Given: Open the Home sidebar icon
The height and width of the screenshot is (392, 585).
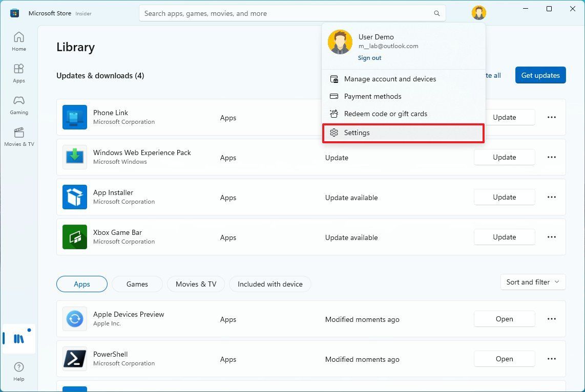Looking at the screenshot, I should pos(18,41).
